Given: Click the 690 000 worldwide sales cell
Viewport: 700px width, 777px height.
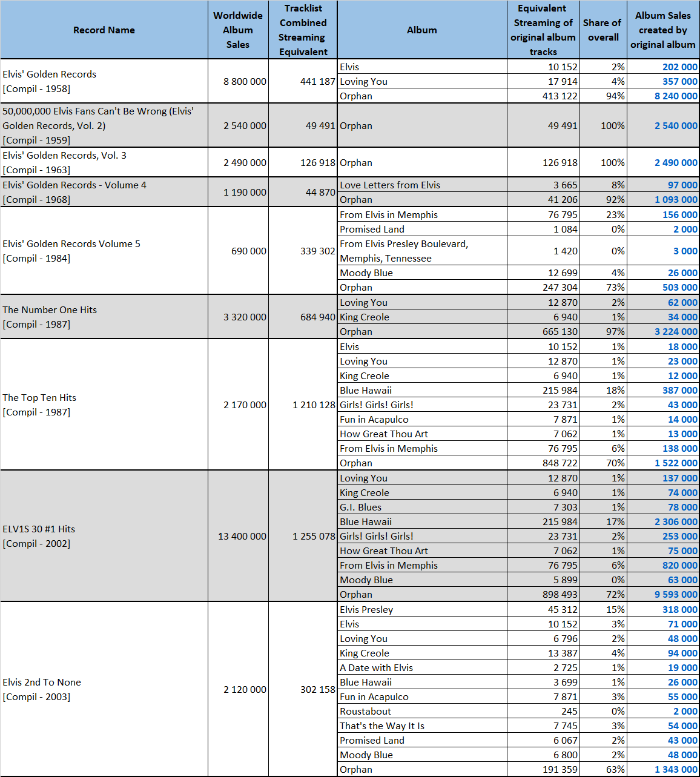Looking at the screenshot, I should click(x=238, y=251).
